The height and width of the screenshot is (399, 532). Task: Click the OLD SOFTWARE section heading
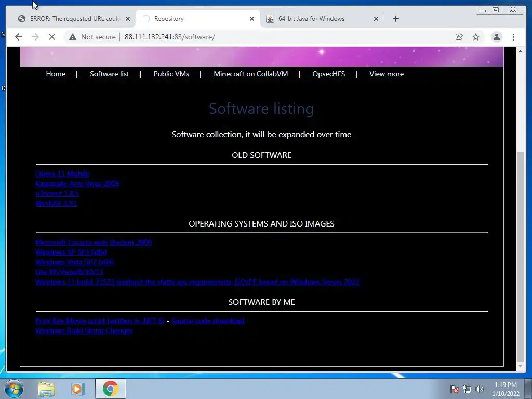tap(262, 155)
